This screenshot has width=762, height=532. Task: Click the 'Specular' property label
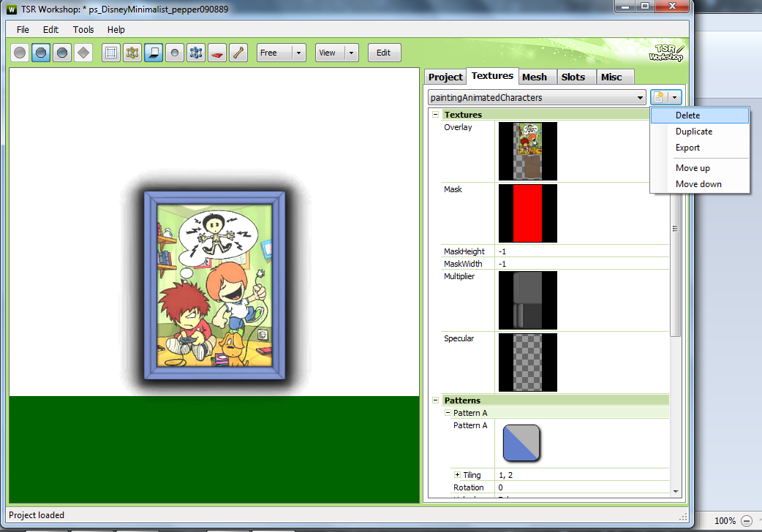(x=459, y=338)
